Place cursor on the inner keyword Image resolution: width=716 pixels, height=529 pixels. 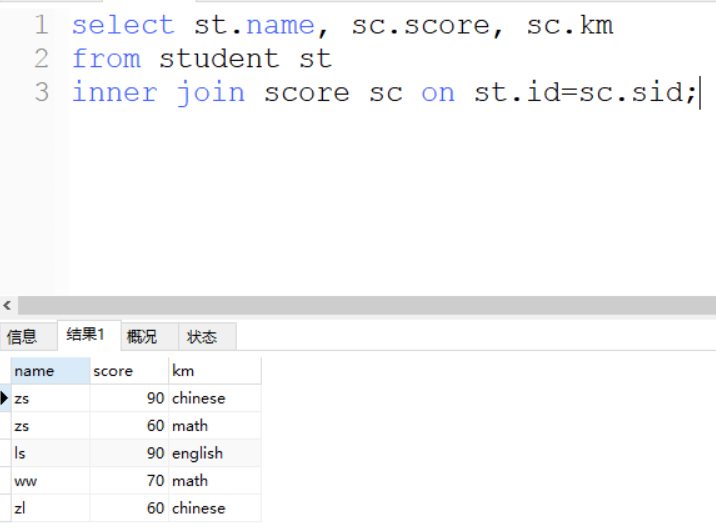pos(115,92)
